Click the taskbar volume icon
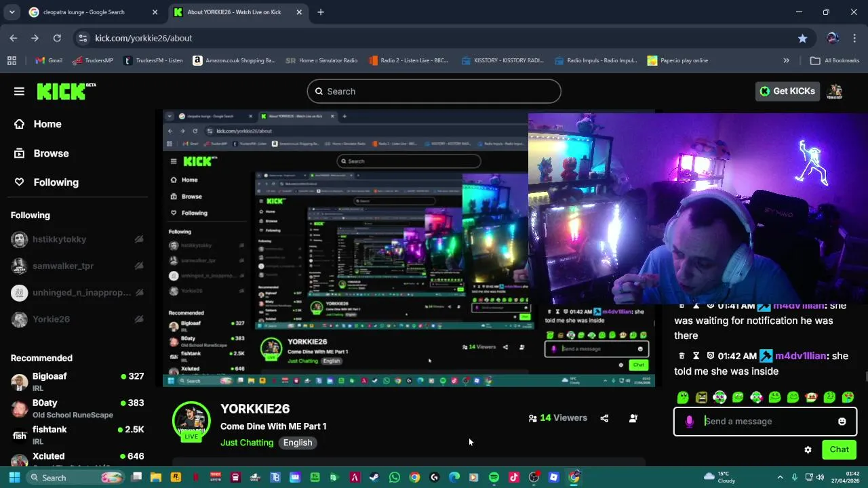 tap(820, 477)
